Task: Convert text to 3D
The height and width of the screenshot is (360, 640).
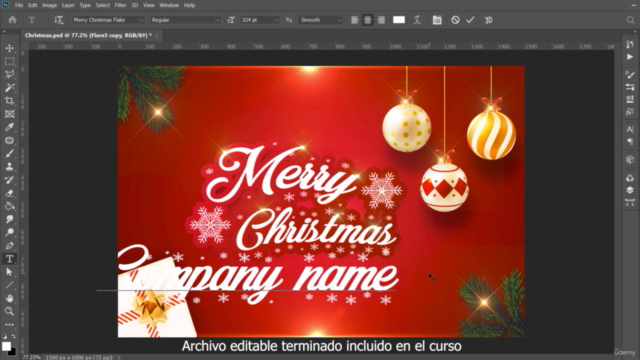Action: coord(488,20)
